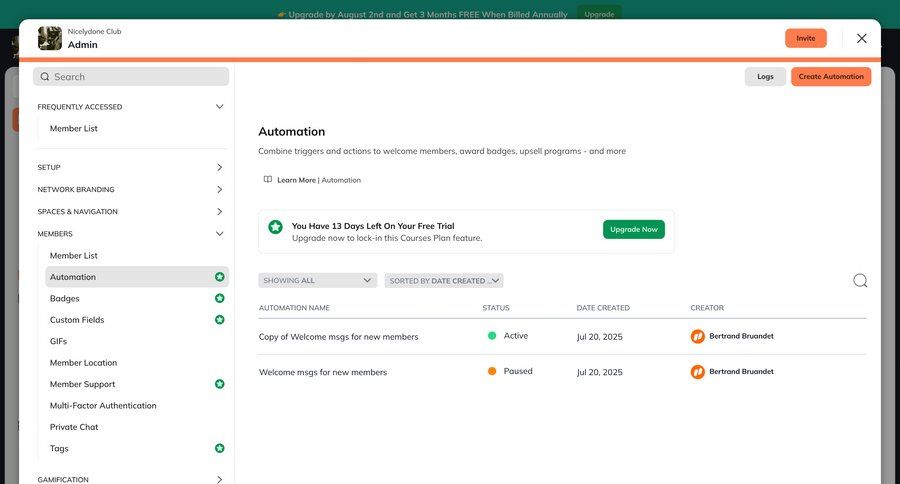Open Tags settings

click(x=59, y=448)
